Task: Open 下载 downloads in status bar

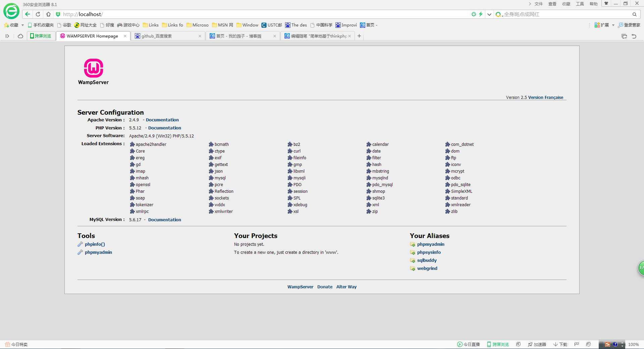Action: [560, 344]
